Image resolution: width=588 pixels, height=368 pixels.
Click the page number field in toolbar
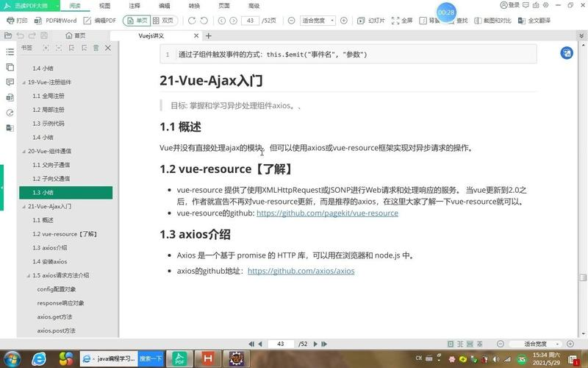(x=250, y=21)
